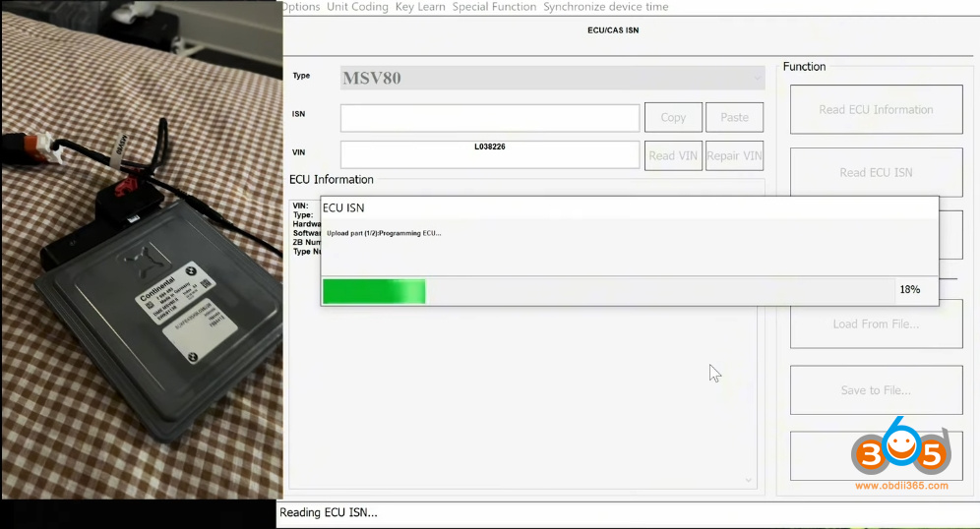Viewport: 980px width, 529px height.
Task: Click the Read ECU ISN button
Action: click(x=876, y=172)
